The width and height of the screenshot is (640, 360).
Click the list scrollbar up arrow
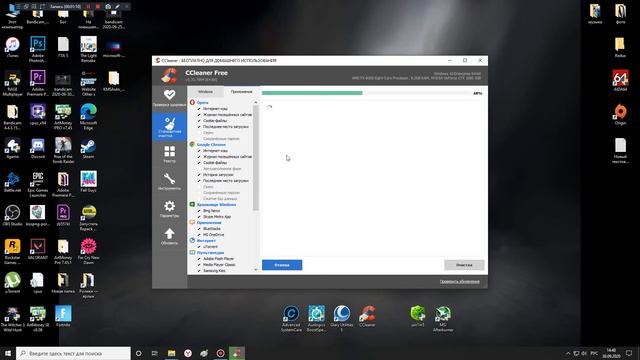256,102
